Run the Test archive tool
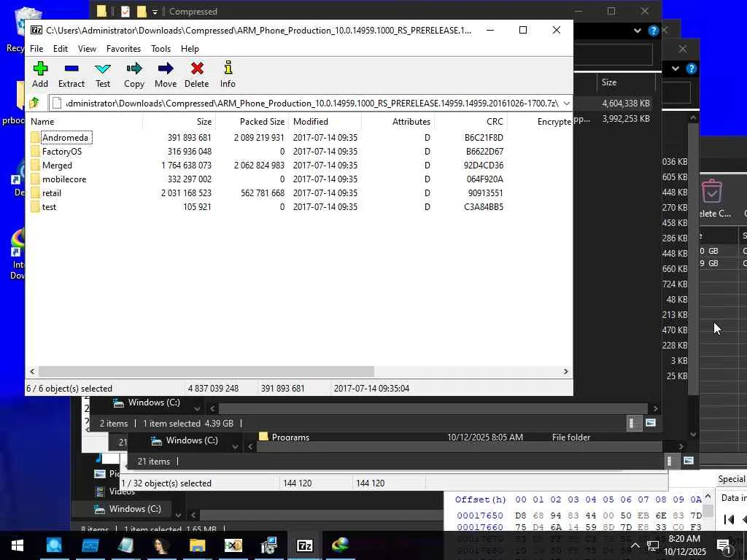The image size is (747, 560). (x=103, y=69)
